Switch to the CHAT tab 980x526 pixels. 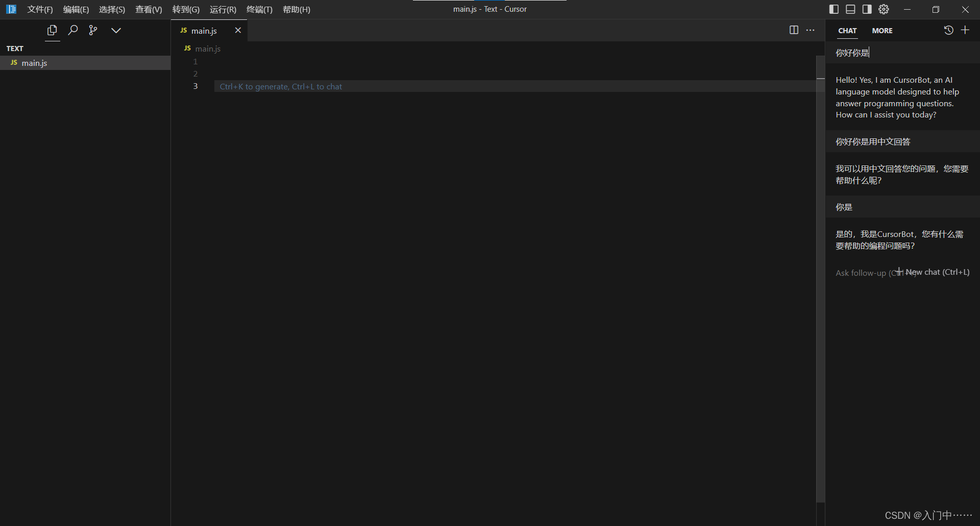847,31
